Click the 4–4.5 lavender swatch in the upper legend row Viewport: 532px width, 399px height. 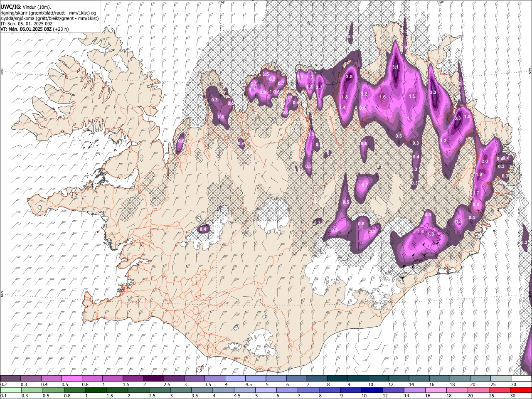coord(234,379)
